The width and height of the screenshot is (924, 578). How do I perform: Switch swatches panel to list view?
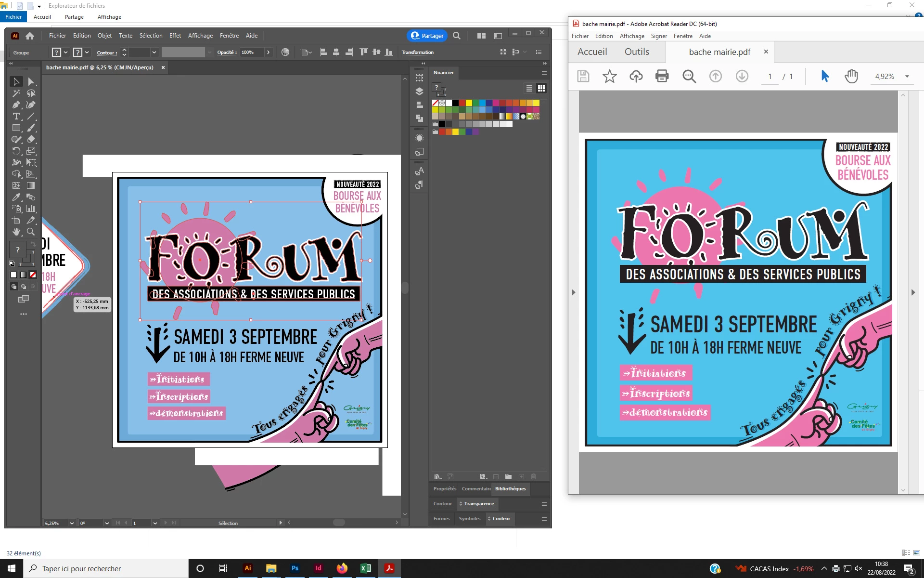click(529, 88)
